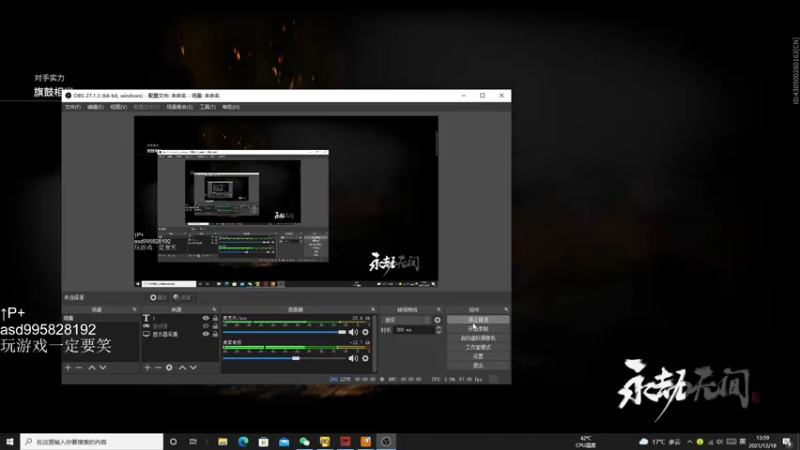The height and width of the screenshot is (450, 800).
Task: Pop out the Scene Transitions dock icon
Action: point(439,309)
